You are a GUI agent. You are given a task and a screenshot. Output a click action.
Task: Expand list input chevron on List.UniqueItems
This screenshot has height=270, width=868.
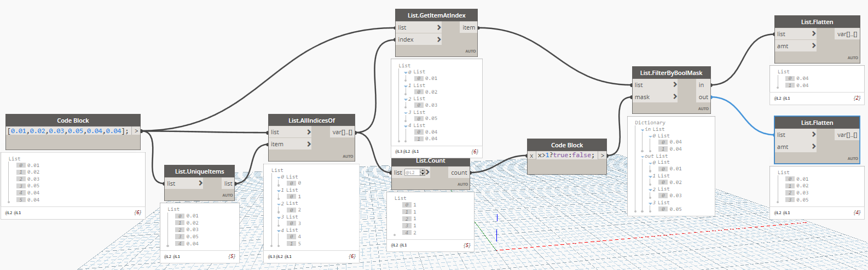200,183
